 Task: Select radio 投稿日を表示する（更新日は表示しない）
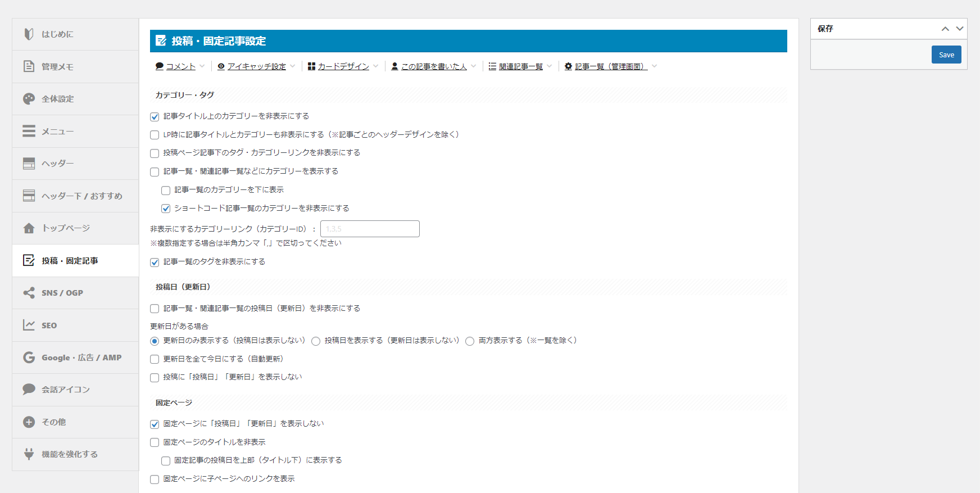[316, 341]
